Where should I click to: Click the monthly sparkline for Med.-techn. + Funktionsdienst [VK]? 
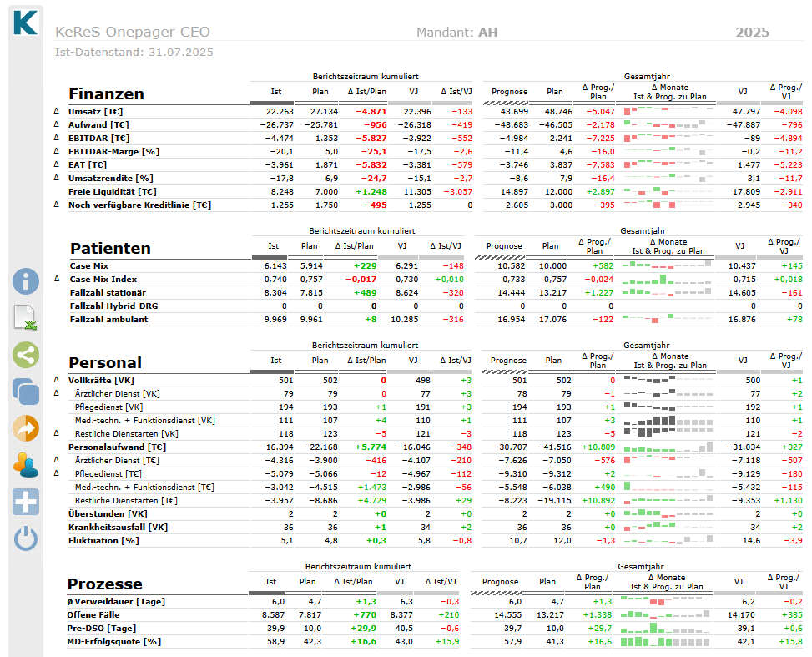[x=668, y=420]
